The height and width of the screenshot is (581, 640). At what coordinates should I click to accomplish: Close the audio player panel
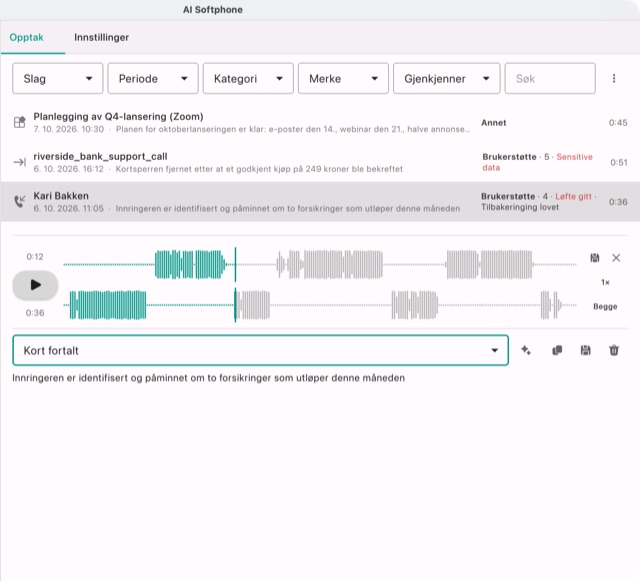[x=616, y=258]
